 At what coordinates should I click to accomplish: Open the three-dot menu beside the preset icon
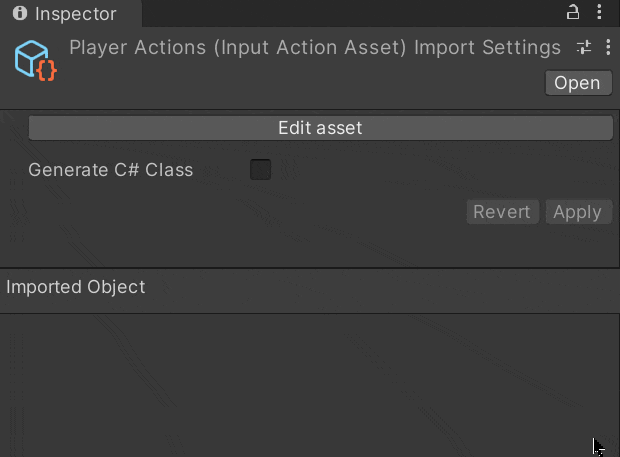607,48
